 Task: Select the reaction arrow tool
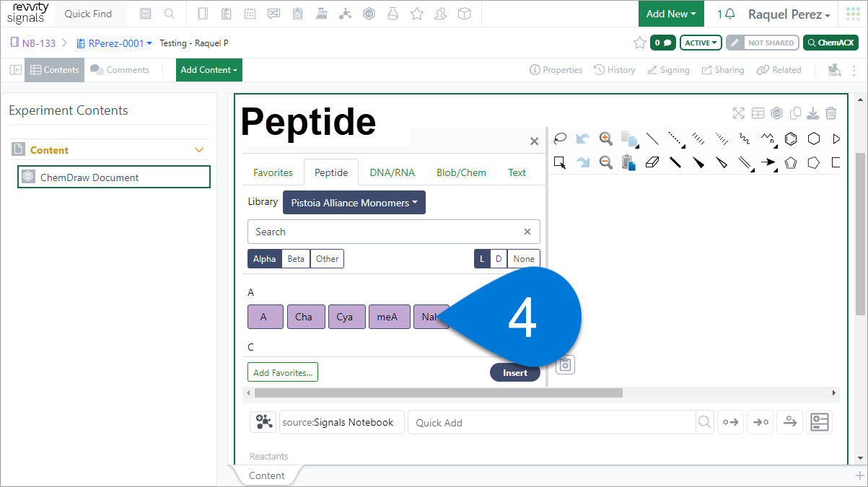768,162
